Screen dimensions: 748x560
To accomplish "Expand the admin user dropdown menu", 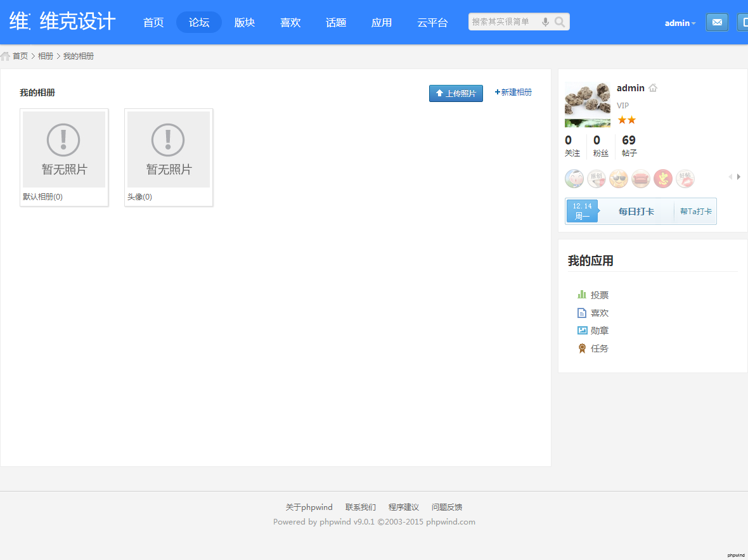I will (680, 23).
